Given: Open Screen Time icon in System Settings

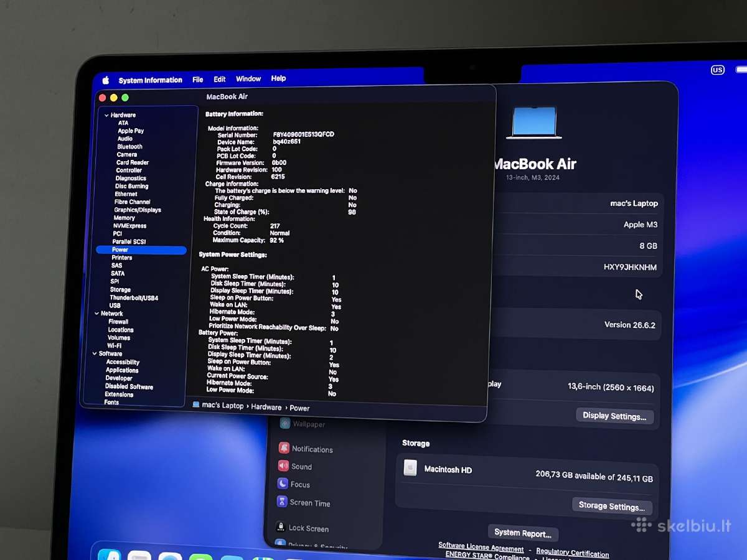Looking at the screenshot, I should coord(282,502).
